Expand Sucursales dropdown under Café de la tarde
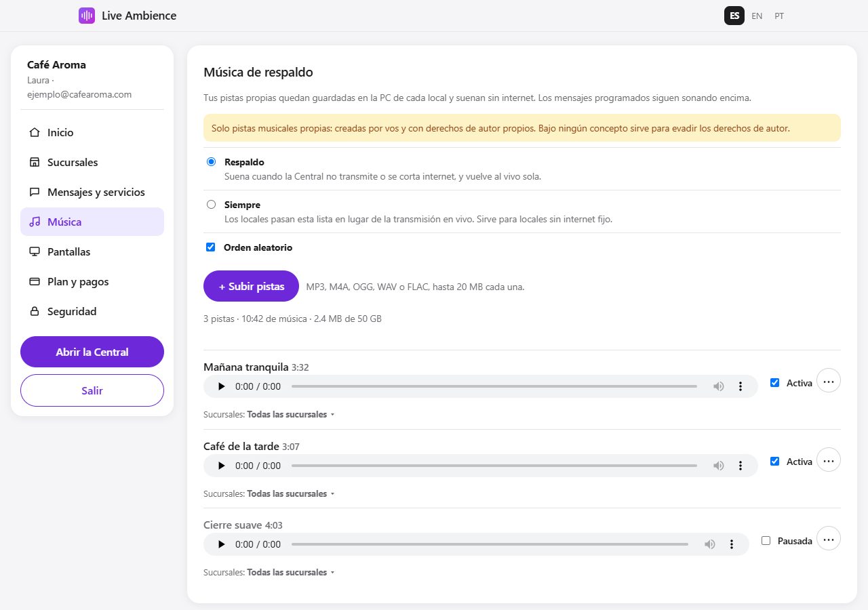Screen dimensions: 868x610 [x=290, y=493]
